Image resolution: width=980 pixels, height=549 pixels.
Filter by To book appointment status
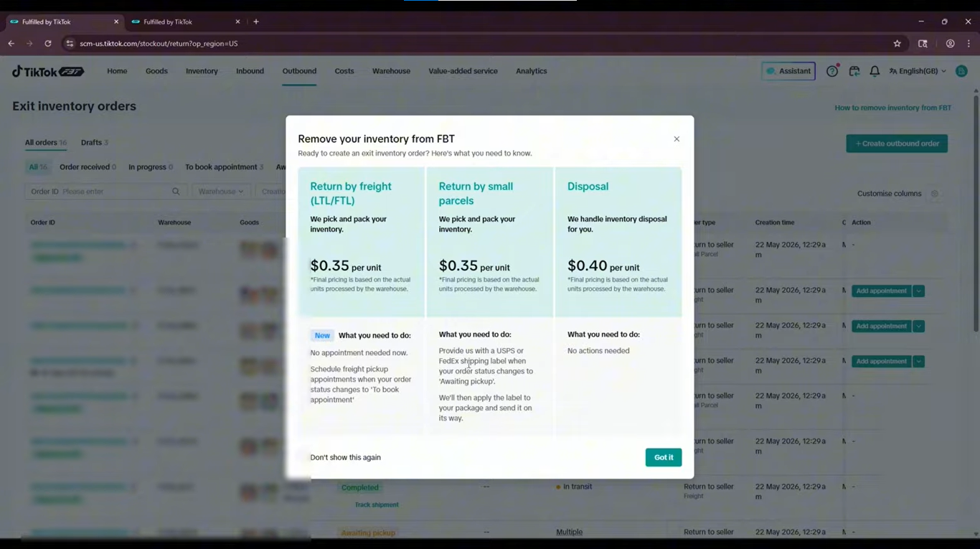[x=225, y=167]
